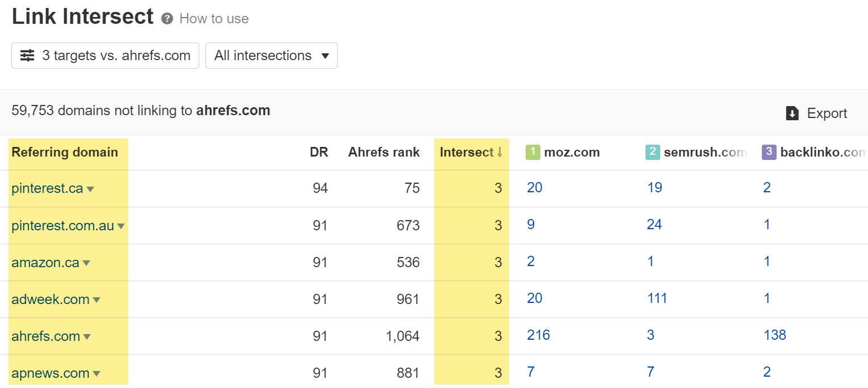Click the 111 semrush.com count for adweek.com

[657, 298]
